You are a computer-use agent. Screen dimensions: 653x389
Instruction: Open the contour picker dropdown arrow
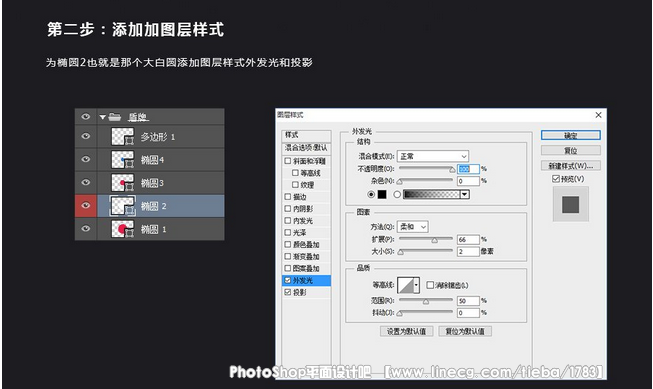coord(416,285)
